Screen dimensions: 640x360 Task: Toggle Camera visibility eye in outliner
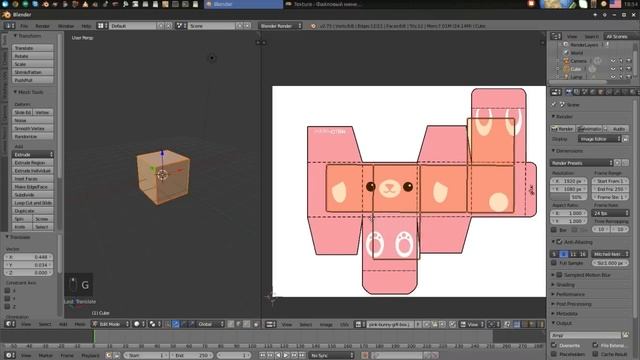pos(613,61)
